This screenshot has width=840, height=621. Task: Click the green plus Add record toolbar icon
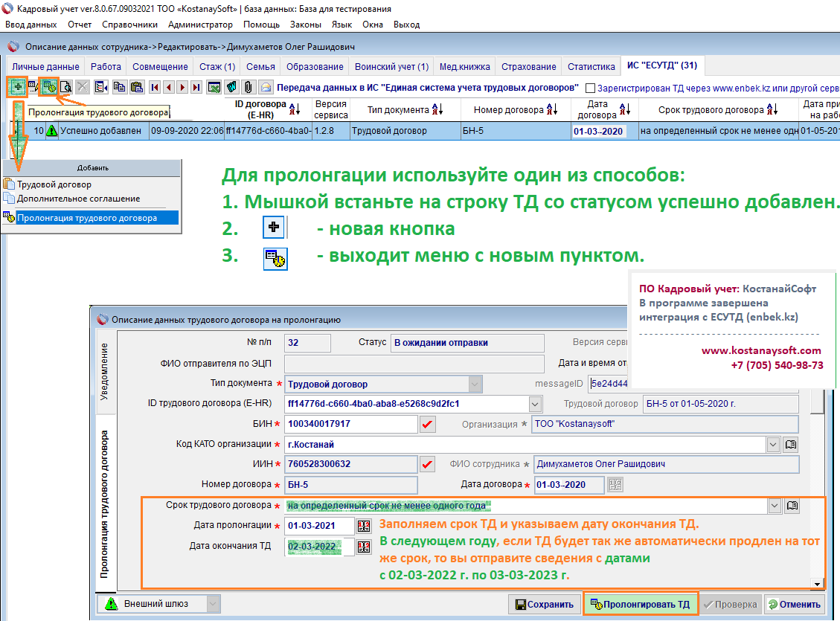pos(18,87)
